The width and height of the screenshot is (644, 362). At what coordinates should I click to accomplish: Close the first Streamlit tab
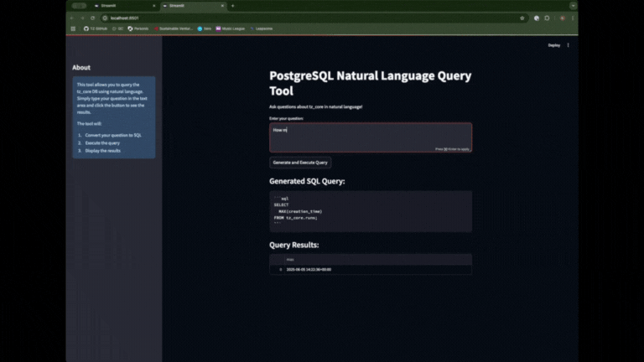click(x=154, y=6)
